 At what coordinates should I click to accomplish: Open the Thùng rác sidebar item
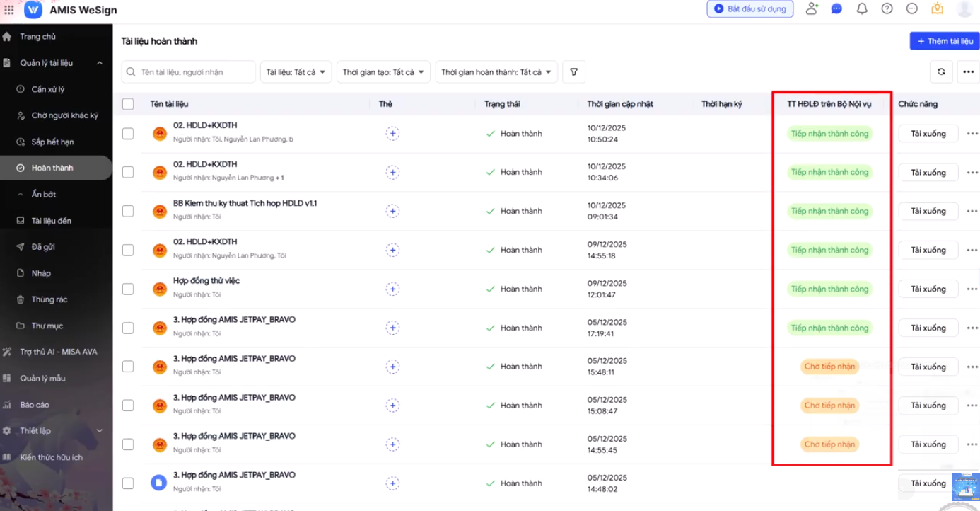coord(49,299)
